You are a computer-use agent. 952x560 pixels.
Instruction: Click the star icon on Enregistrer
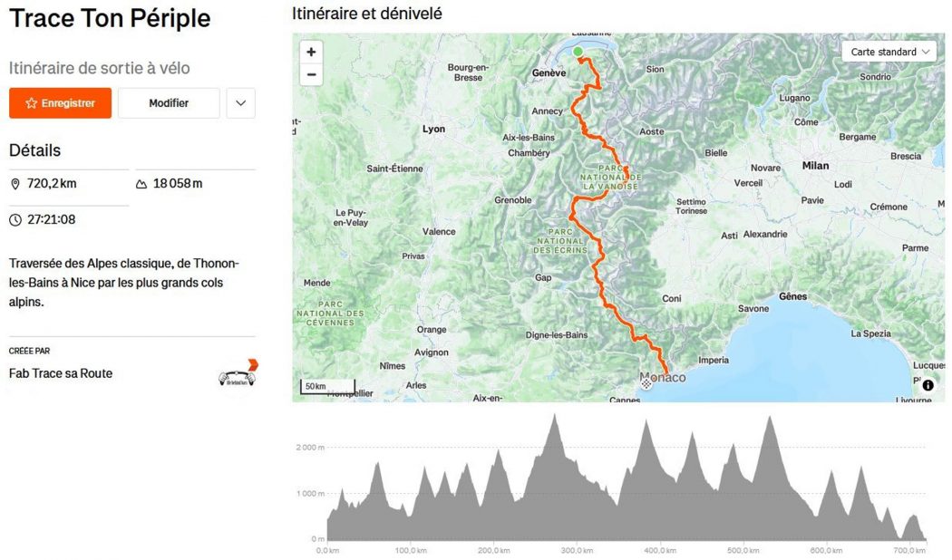tap(32, 103)
